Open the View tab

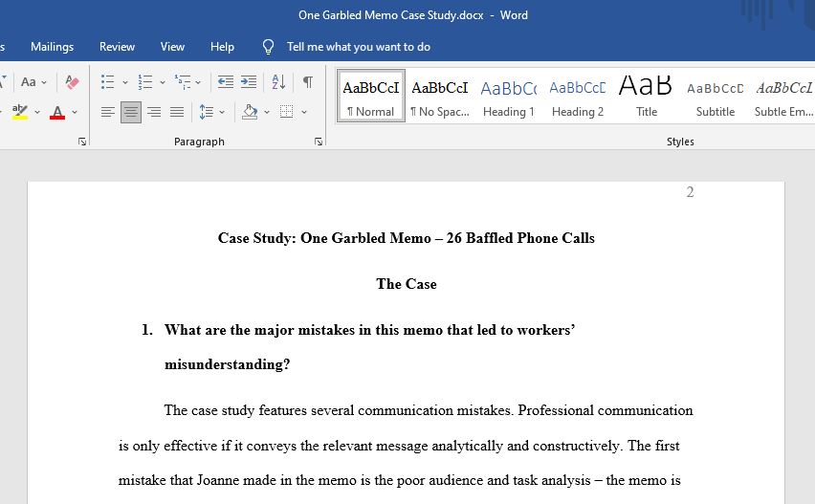pyautogui.click(x=172, y=47)
